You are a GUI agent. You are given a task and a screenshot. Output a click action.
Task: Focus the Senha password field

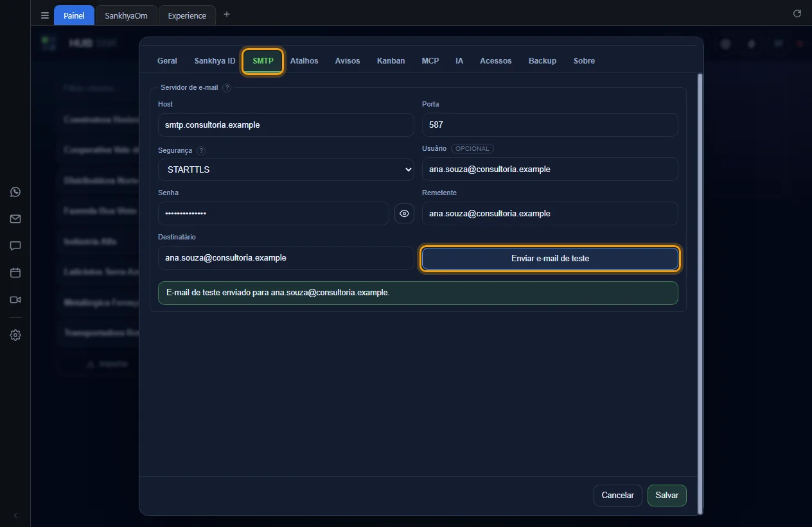pyautogui.click(x=274, y=213)
